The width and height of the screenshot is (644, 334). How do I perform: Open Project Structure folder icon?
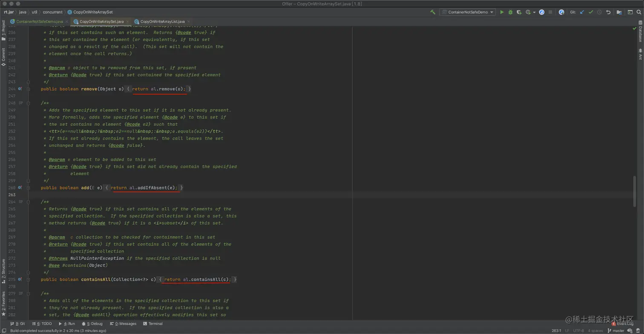pyautogui.click(x=619, y=12)
